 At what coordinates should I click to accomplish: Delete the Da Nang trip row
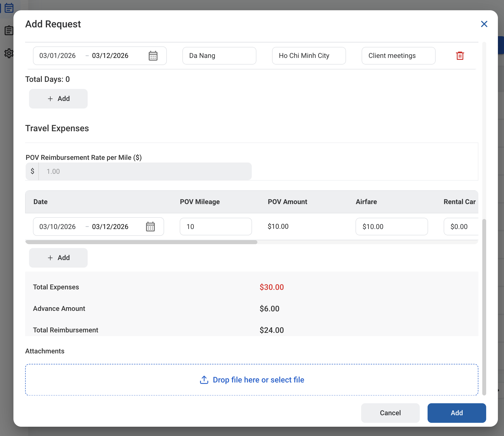click(x=460, y=56)
